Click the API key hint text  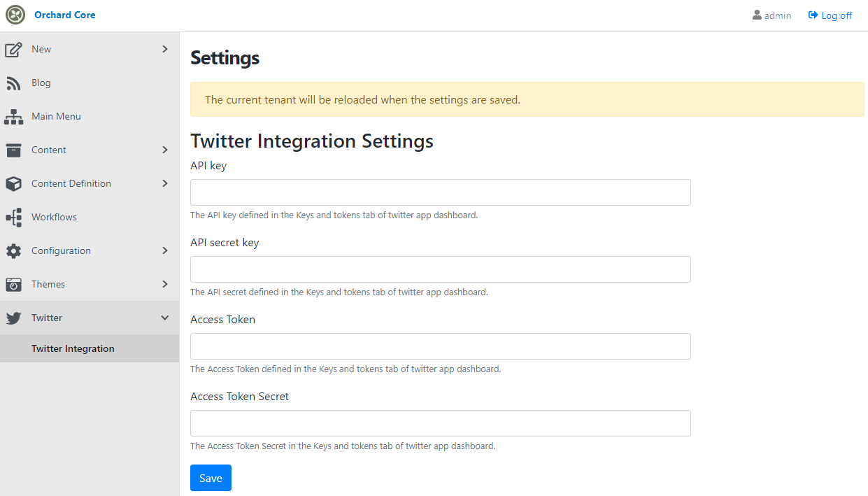point(334,215)
